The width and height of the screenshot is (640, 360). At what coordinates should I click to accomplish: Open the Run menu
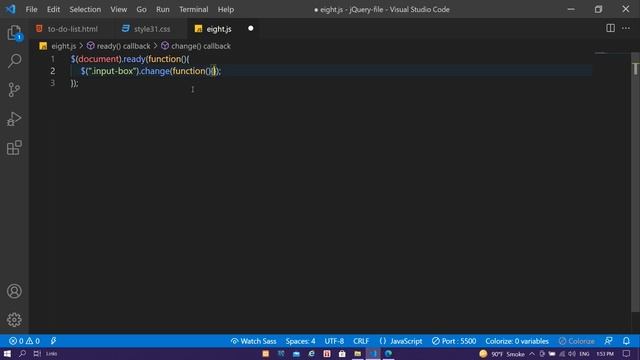point(162,9)
